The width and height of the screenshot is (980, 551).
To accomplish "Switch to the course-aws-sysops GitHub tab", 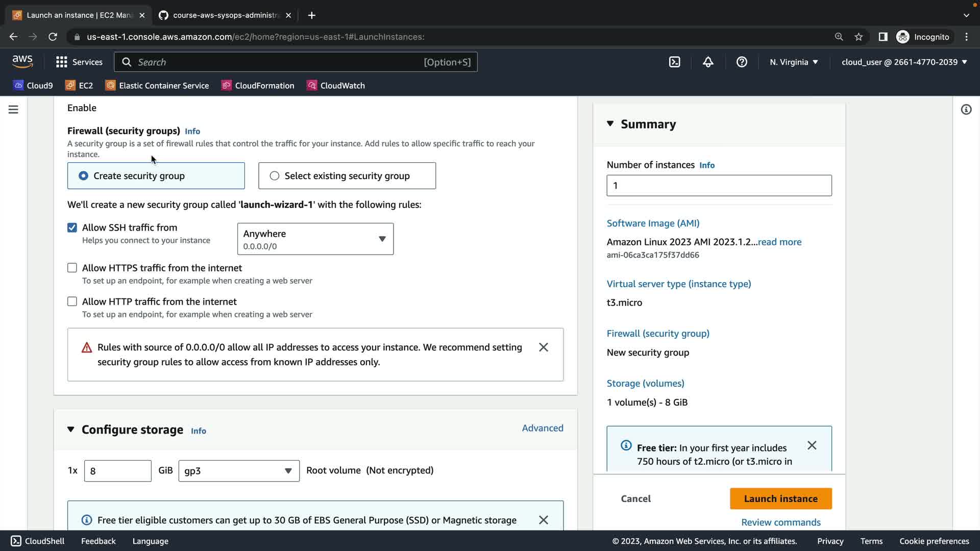I will click(225, 15).
